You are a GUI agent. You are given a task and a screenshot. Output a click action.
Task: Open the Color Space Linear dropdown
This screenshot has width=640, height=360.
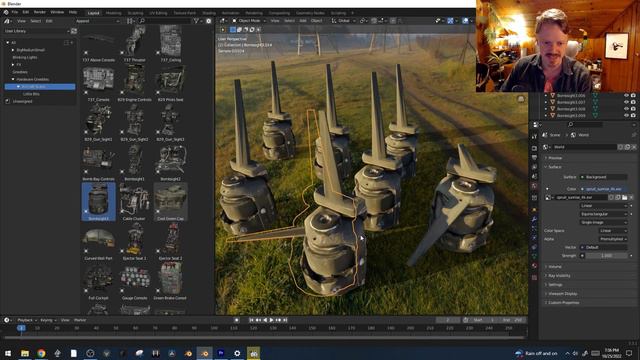pyautogui.click(x=613, y=231)
